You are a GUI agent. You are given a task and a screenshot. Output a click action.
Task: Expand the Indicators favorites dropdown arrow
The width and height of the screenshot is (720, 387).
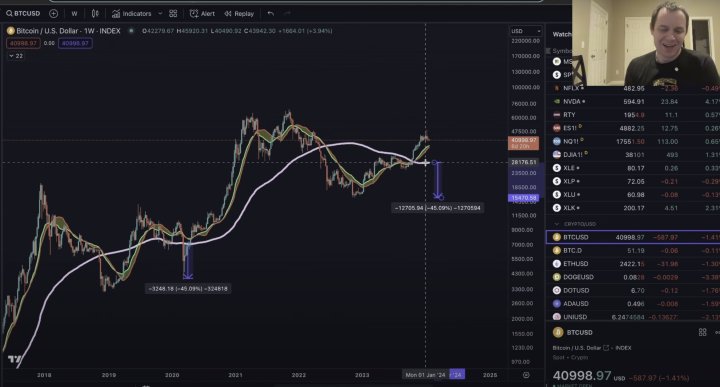(x=160, y=13)
